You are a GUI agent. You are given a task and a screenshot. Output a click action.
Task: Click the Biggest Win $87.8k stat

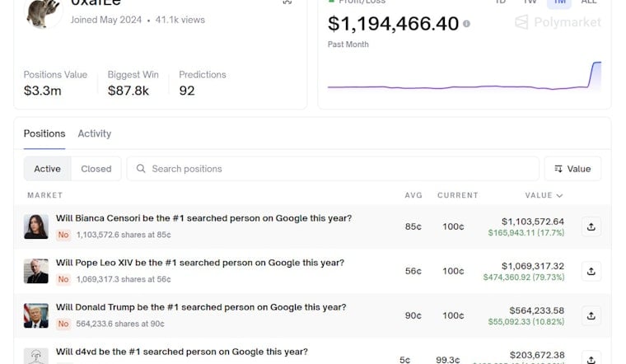click(x=133, y=83)
